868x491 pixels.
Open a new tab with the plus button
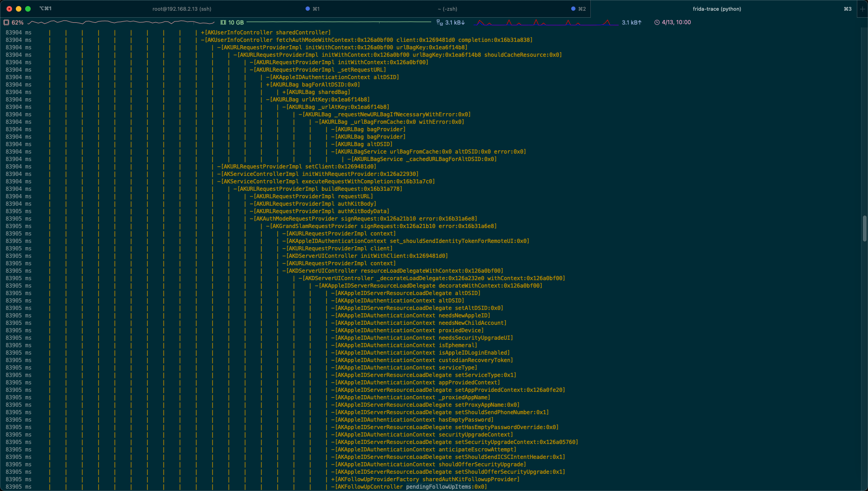coord(862,9)
